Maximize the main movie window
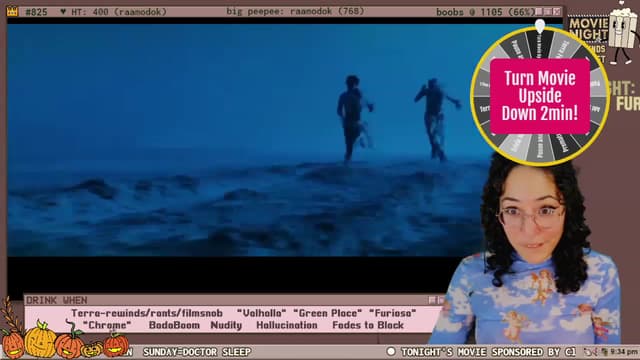Screen dimensions: 640x360 (548, 11)
